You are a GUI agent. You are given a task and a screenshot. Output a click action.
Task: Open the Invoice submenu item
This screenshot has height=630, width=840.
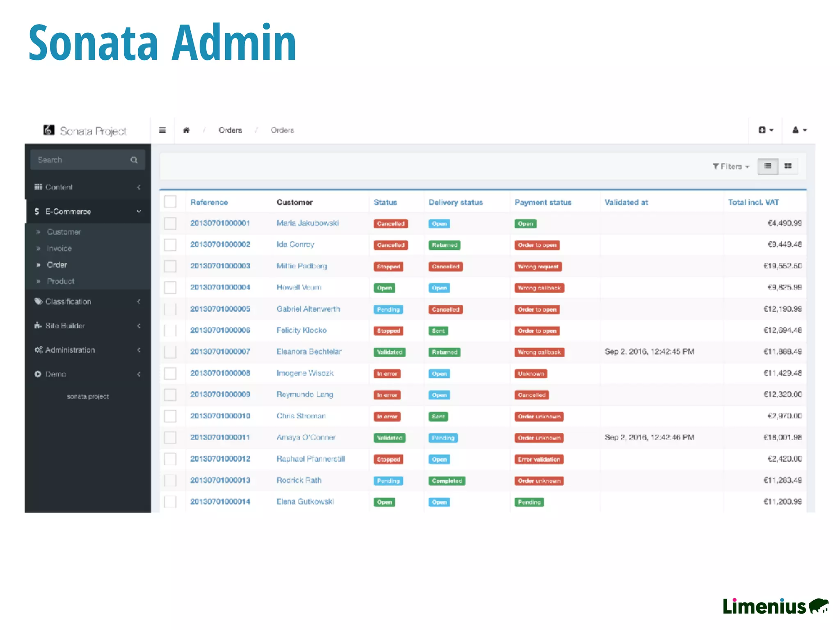pyautogui.click(x=59, y=248)
